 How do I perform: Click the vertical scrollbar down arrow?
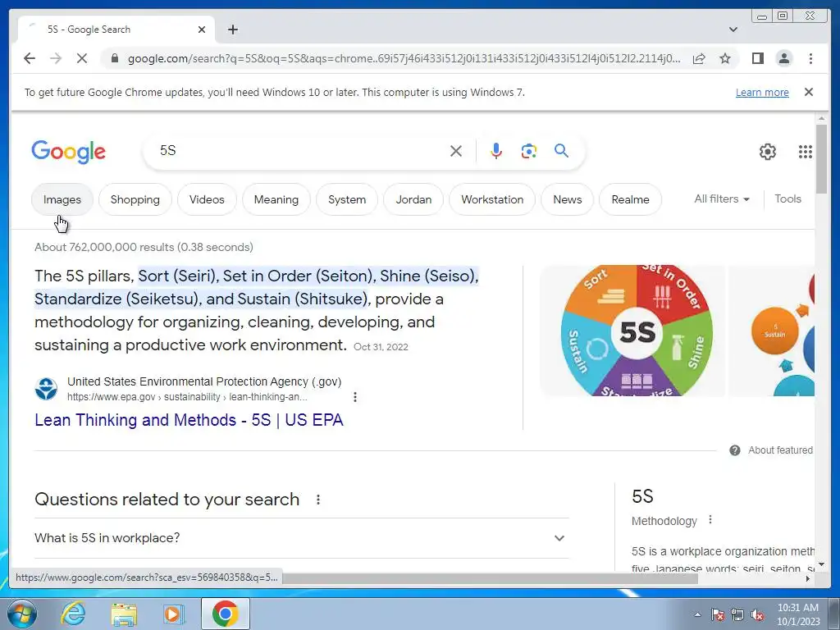point(821,564)
